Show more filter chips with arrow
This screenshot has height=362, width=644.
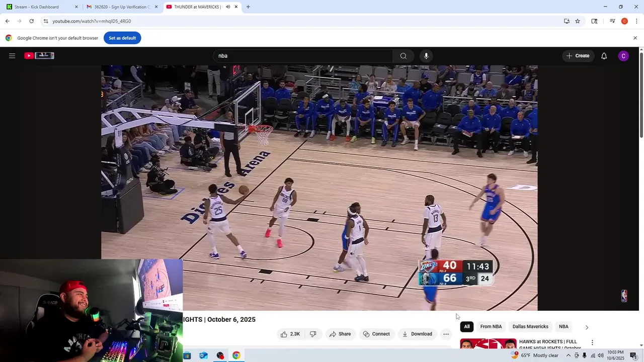[x=587, y=327]
